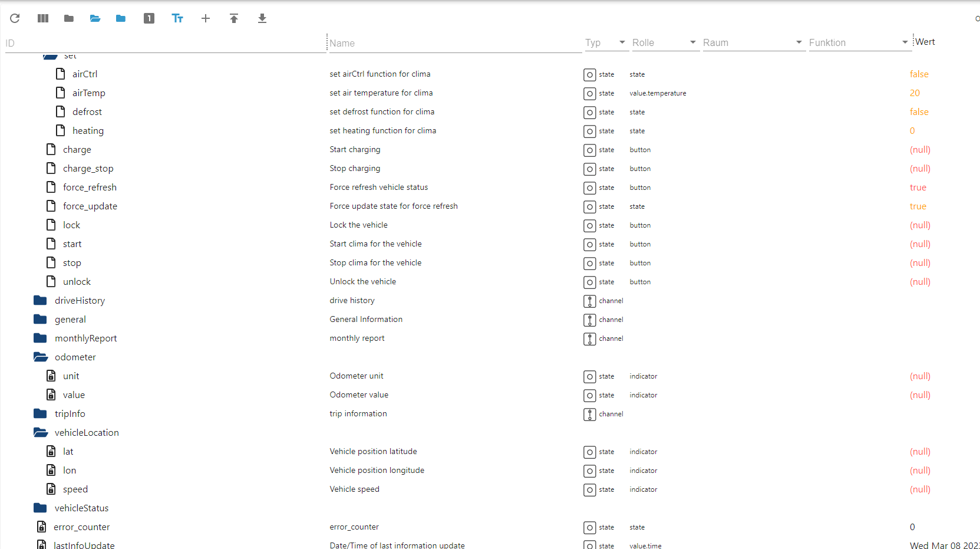Image resolution: width=980 pixels, height=549 pixels.
Task: Open the column manager icon
Action: pos(43,18)
